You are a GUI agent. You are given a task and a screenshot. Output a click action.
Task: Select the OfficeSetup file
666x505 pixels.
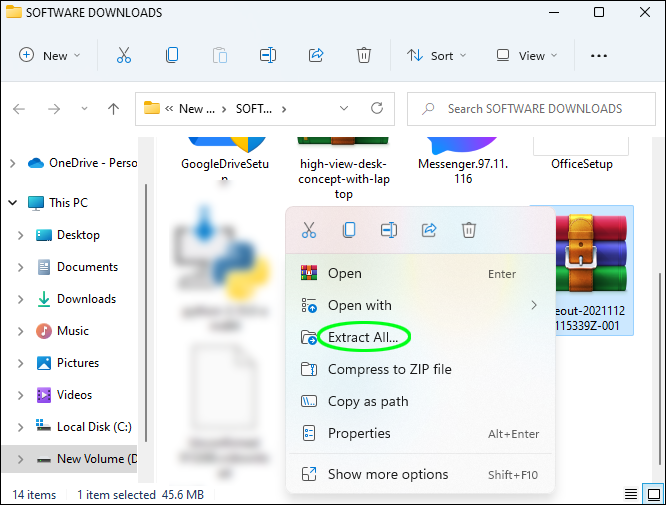pyautogui.click(x=581, y=154)
